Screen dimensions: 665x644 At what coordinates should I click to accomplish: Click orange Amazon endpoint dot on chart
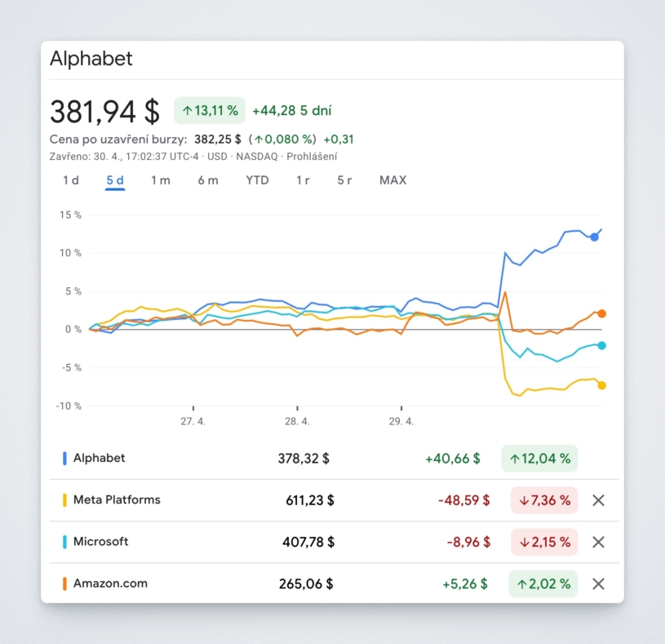(x=601, y=314)
